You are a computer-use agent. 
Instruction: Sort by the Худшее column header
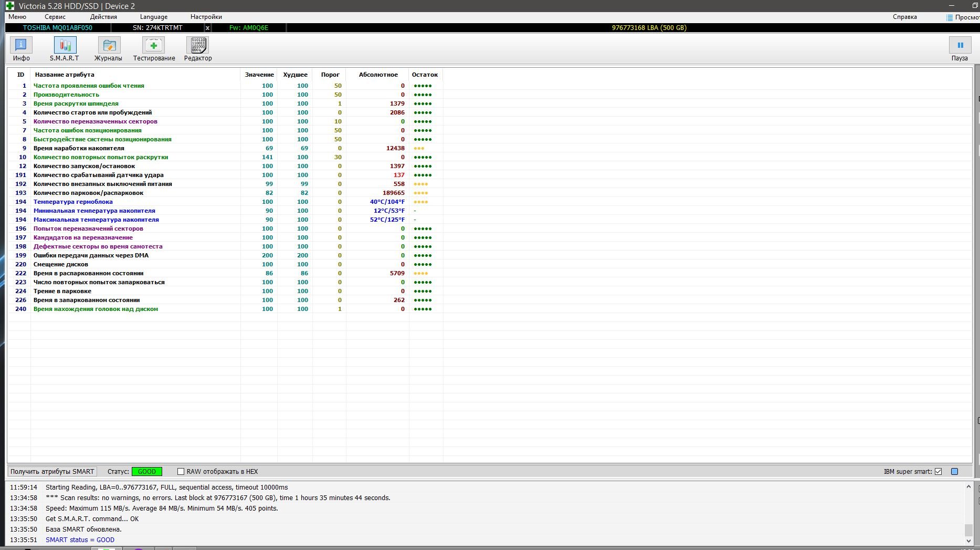point(295,75)
